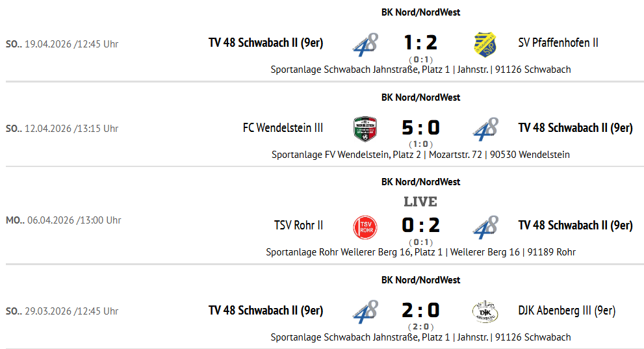This screenshot has width=644, height=349.
Task: Show the 2:0 result versus Abenberg
Action: click(x=420, y=311)
